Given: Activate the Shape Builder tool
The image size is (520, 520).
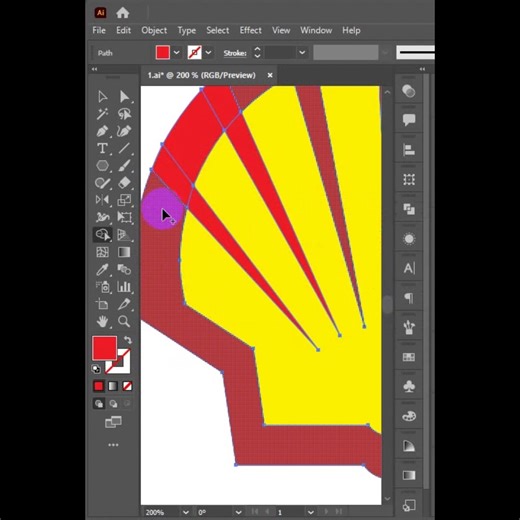Looking at the screenshot, I should [x=103, y=235].
